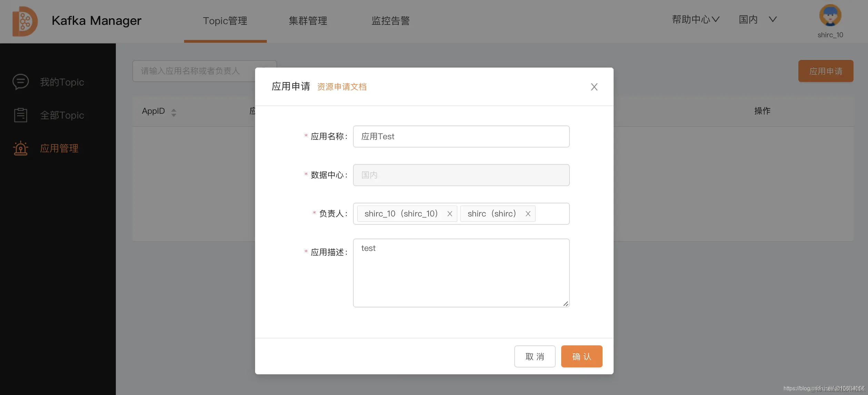Open 全部Topic from the sidebar
Screen dimensions: 868x395
pos(62,115)
